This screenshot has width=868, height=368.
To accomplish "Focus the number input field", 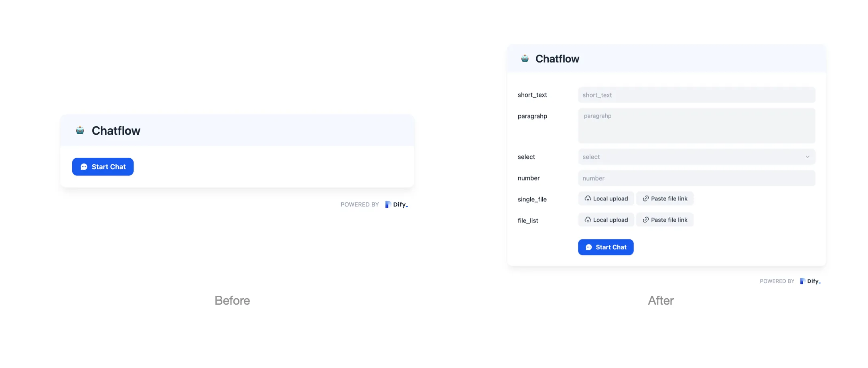I will [x=696, y=178].
